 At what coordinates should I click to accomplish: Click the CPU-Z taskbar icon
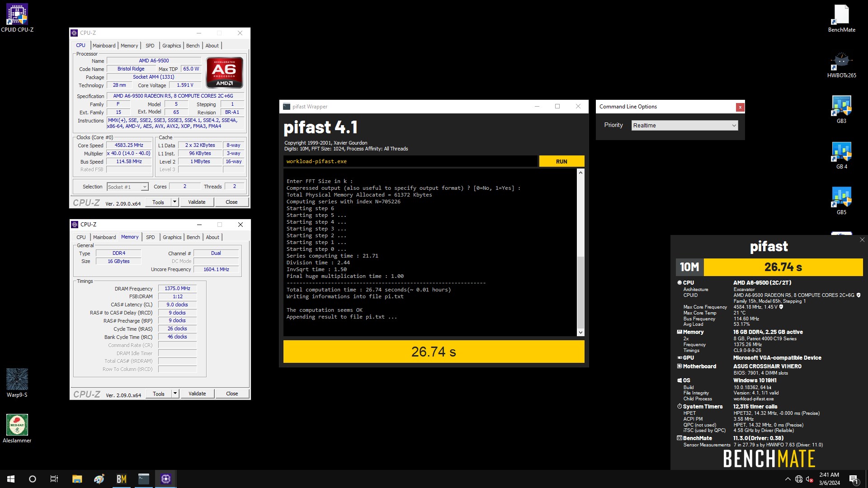click(165, 479)
